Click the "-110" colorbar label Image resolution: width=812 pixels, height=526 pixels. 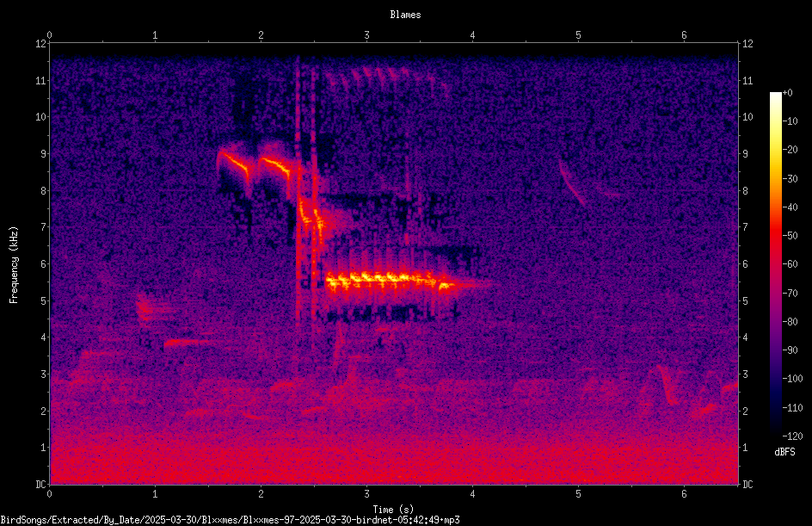pos(792,408)
